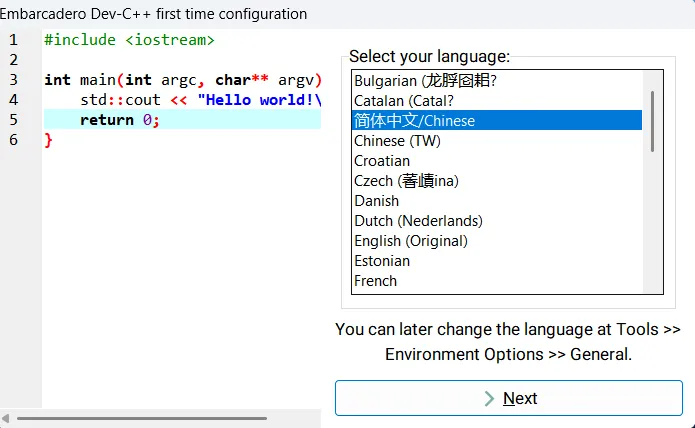Image resolution: width=695 pixels, height=428 pixels.
Task: Pick Dutch (Nederlands) language
Action: [496, 221]
